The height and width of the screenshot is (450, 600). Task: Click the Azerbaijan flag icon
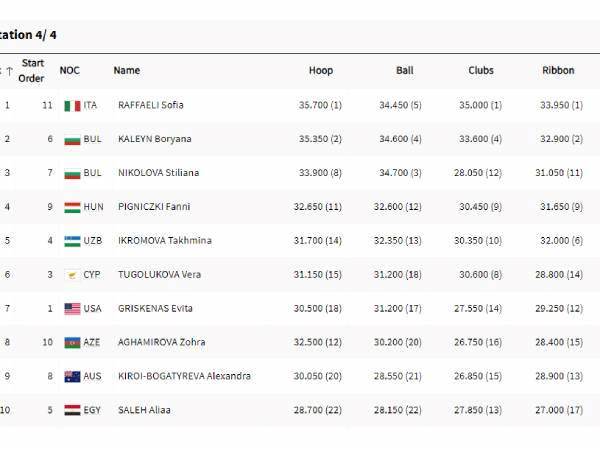[x=72, y=342]
